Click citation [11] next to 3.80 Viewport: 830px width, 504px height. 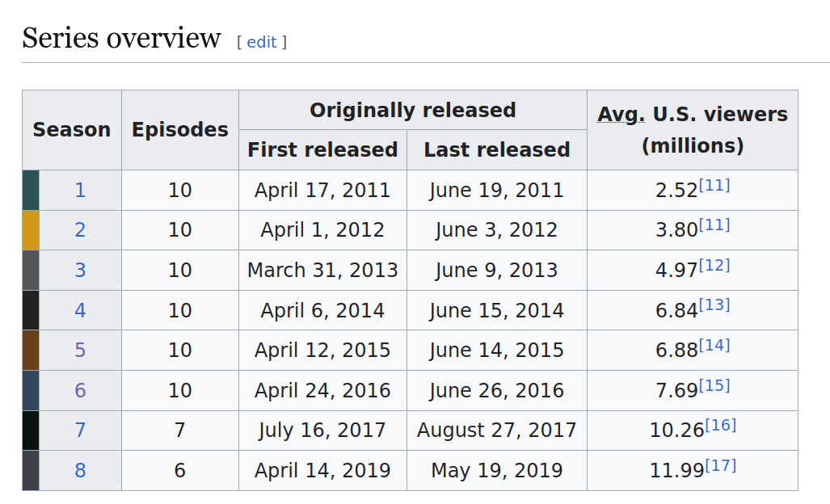point(714,225)
